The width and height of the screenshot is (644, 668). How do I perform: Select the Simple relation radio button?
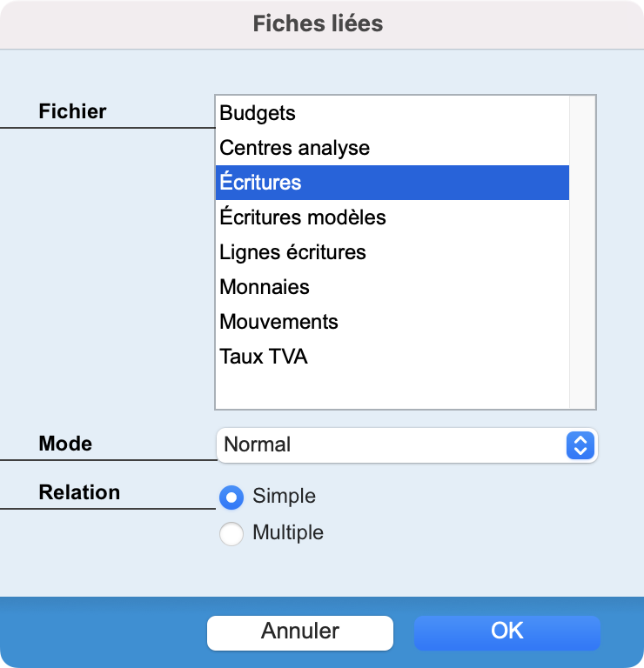pos(231,498)
